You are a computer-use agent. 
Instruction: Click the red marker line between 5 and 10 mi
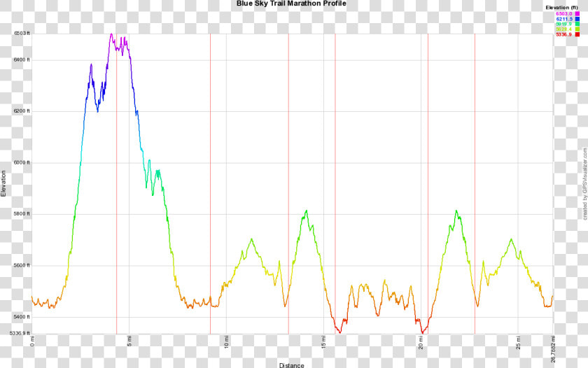tap(211, 183)
